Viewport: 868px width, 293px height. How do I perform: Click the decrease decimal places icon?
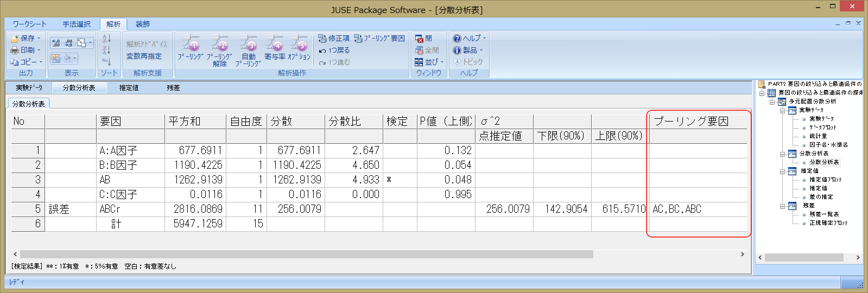pyautogui.click(x=68, y=43)
